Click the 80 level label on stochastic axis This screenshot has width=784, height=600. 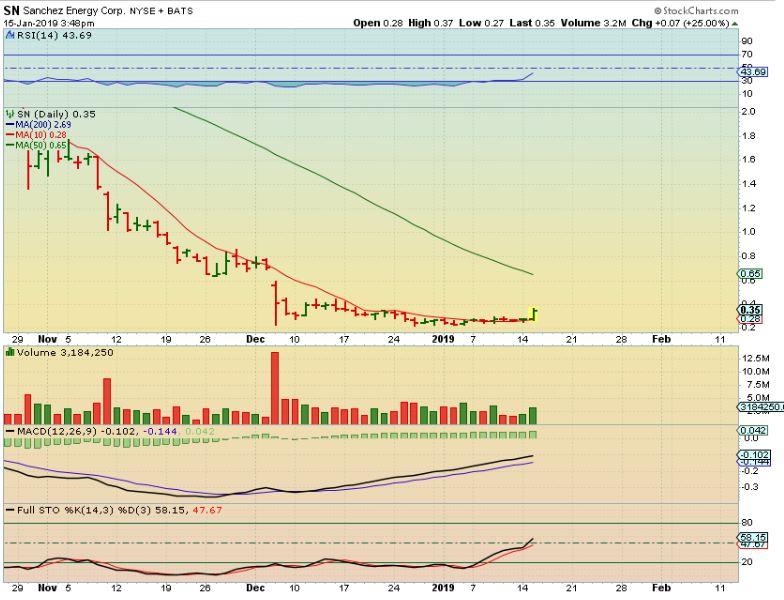(x=747, y=522)
